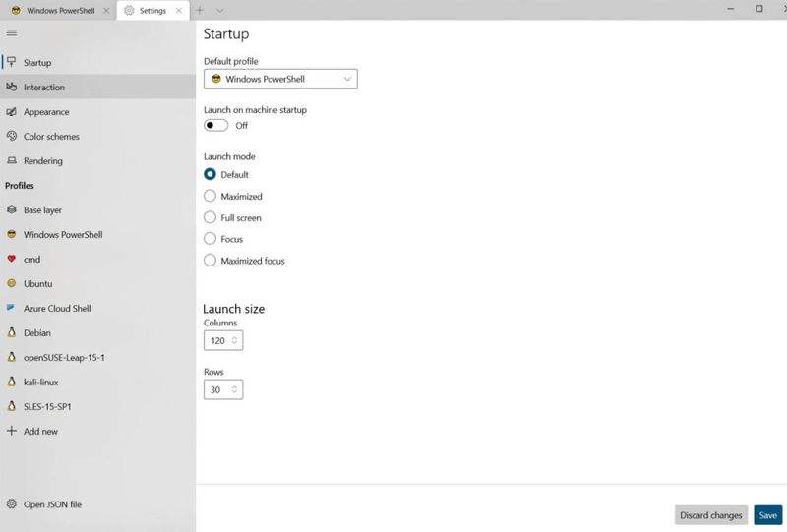
Task: Open Appearance settings via its icon
Action: pos(12,112)
